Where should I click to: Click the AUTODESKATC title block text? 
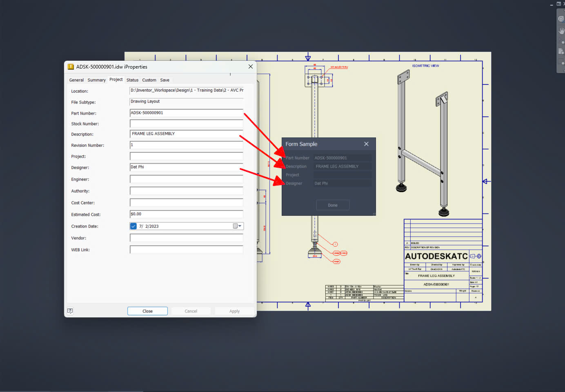436,256
